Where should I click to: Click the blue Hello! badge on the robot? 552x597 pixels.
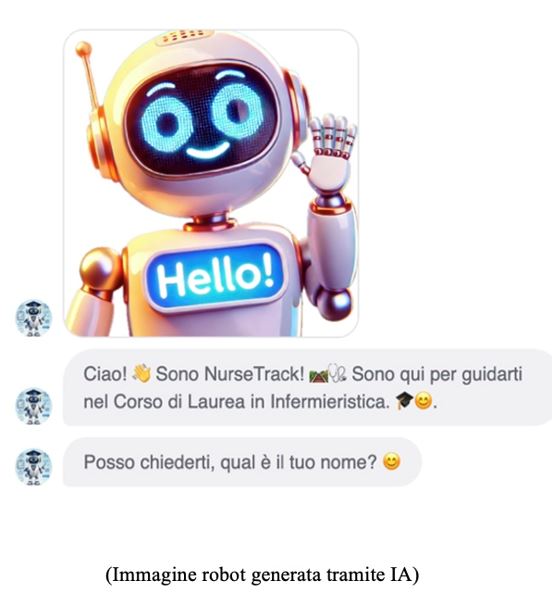(215, 276)
